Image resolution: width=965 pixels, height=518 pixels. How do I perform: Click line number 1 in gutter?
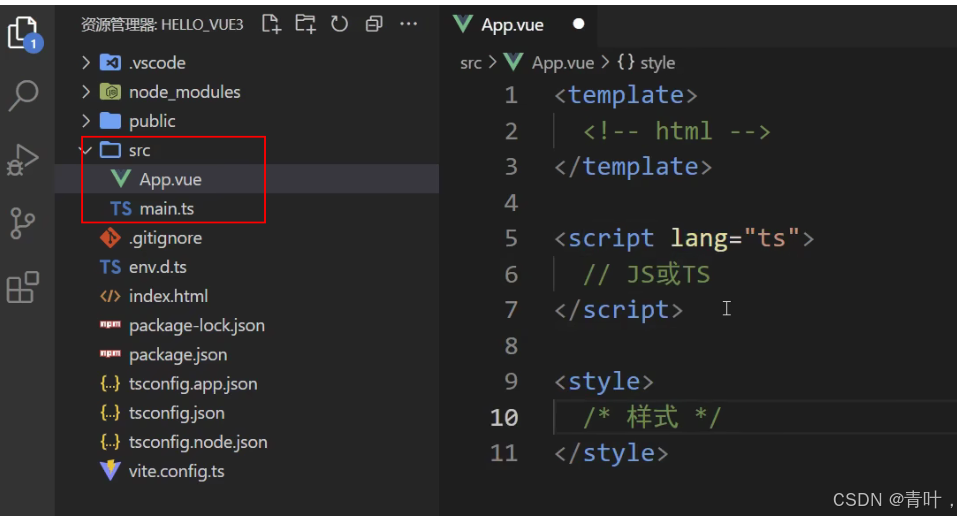511,95
